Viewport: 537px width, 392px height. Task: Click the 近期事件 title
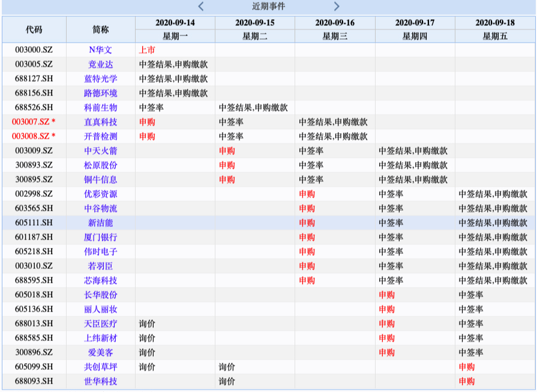268,7
